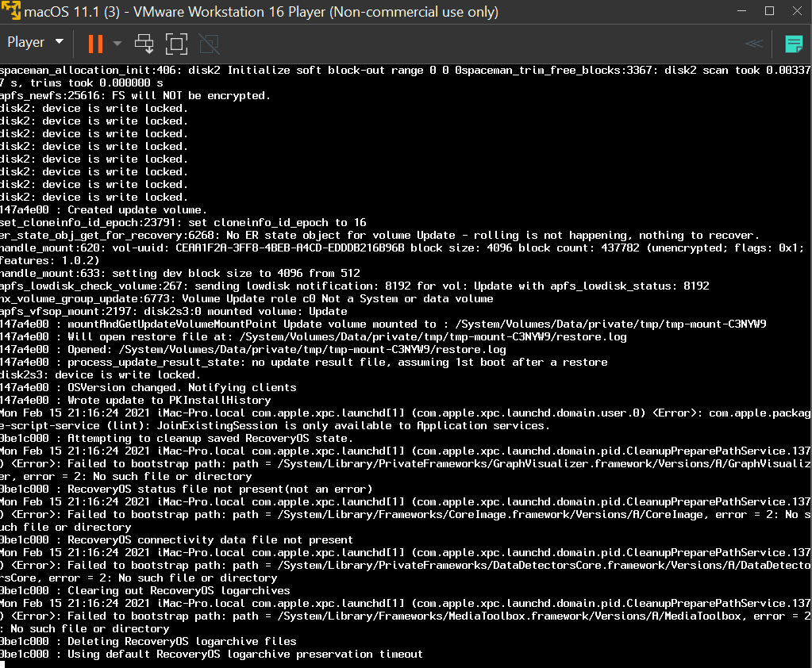Expand the arrow next to Player
Screen dimensions: 812x668
point(60,42)
